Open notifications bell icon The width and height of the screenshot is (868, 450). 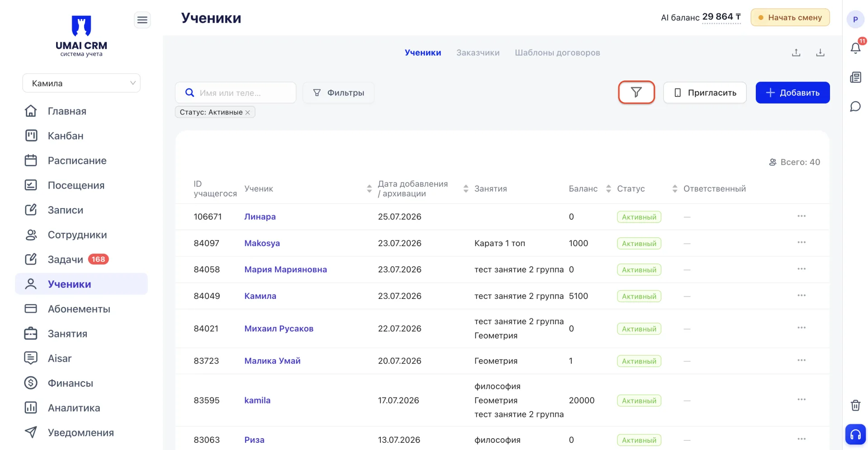(855, 48)
